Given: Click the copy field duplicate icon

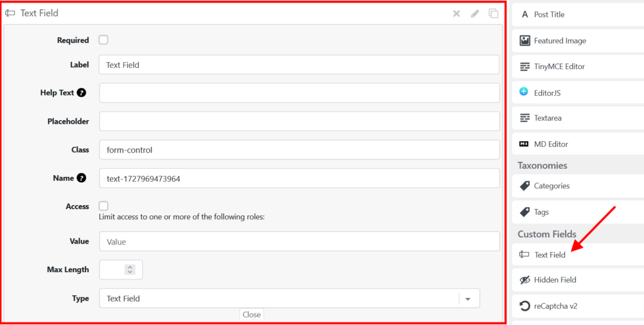Looking at the screenshot, I should tap(494, 13).
